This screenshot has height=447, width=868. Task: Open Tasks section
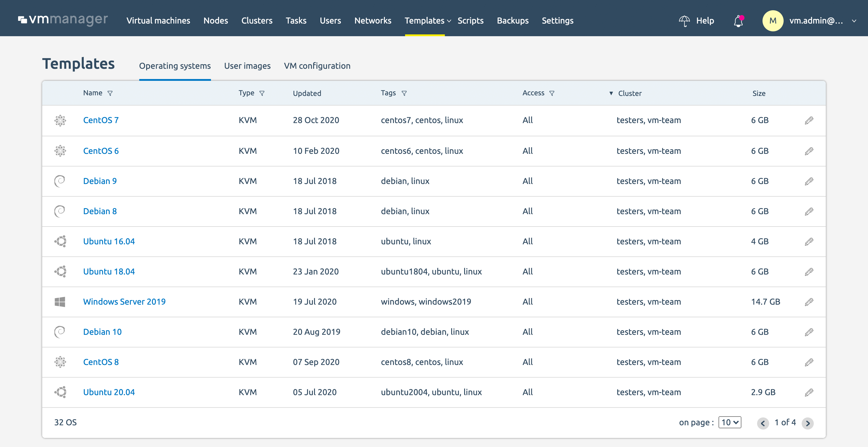click(x=296, y=21)
